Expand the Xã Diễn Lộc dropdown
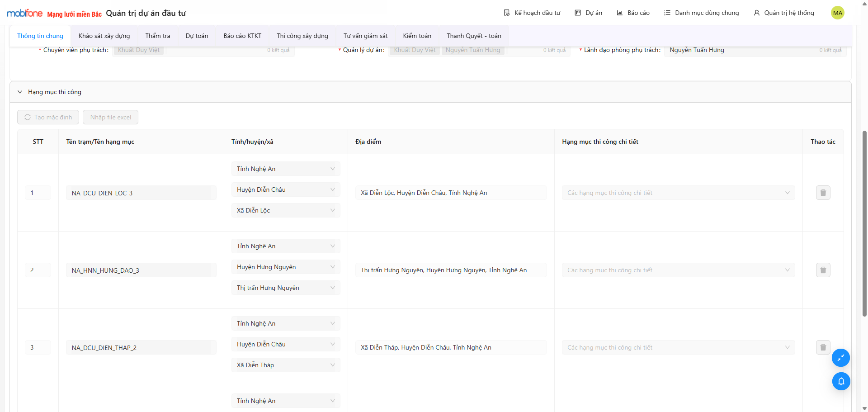 click(285, 210)
